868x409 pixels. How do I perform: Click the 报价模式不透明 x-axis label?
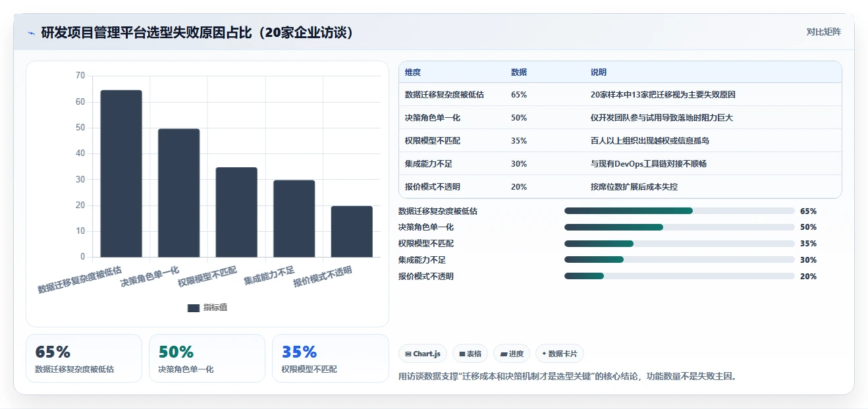click(323, 277)
